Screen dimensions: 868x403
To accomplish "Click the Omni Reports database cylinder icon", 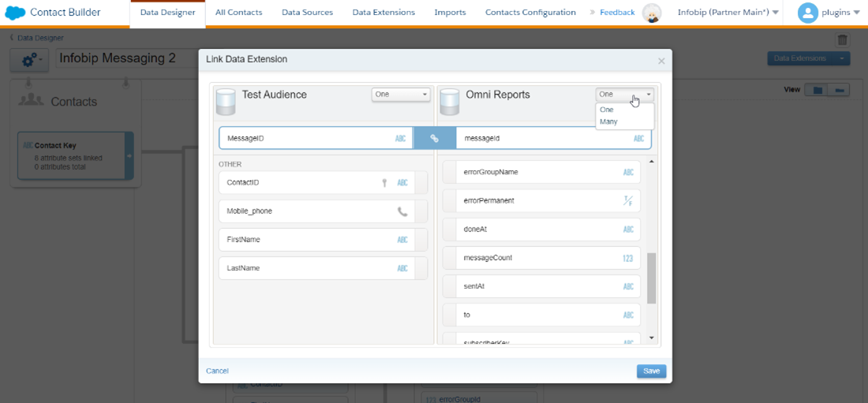I will tap(450, 101).
